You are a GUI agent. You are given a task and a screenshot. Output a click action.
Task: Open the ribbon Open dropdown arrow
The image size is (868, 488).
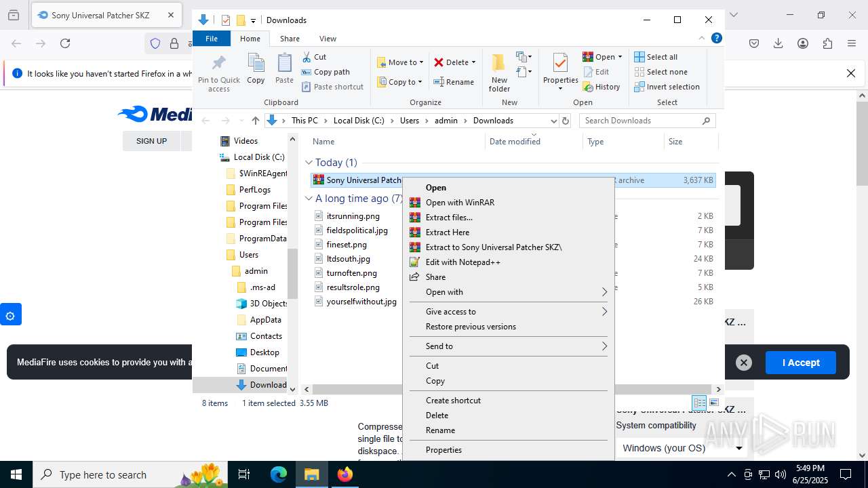click(x=620, y=57)
